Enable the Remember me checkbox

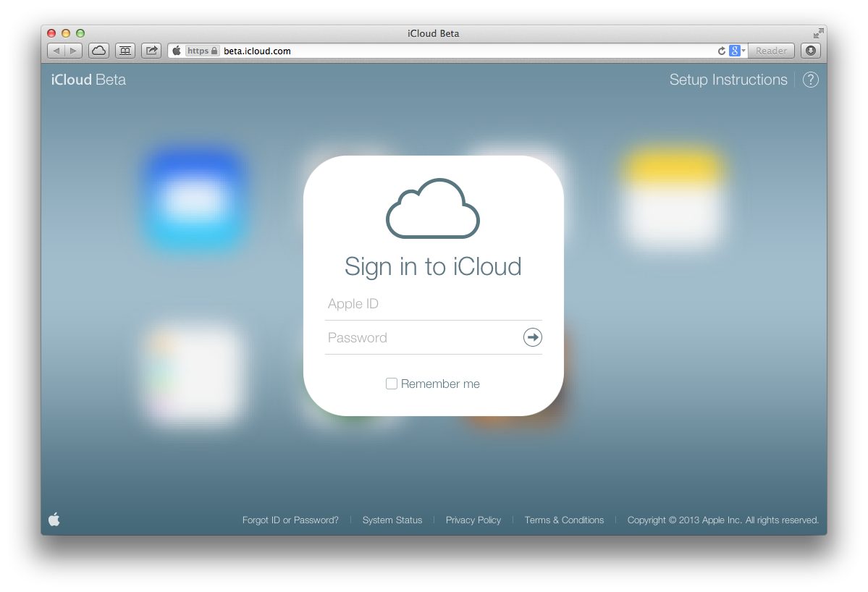pyautogui.click(x=391, y=384)
